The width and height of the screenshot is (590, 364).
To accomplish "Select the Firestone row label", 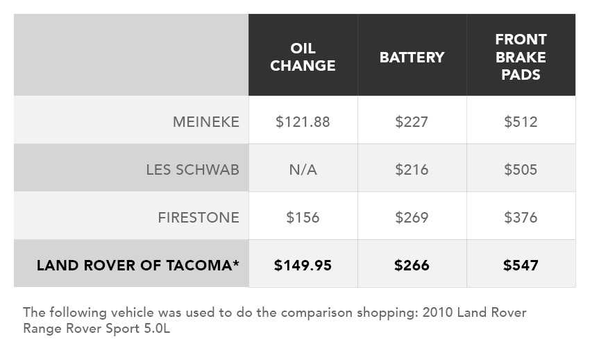I will 198,218.
